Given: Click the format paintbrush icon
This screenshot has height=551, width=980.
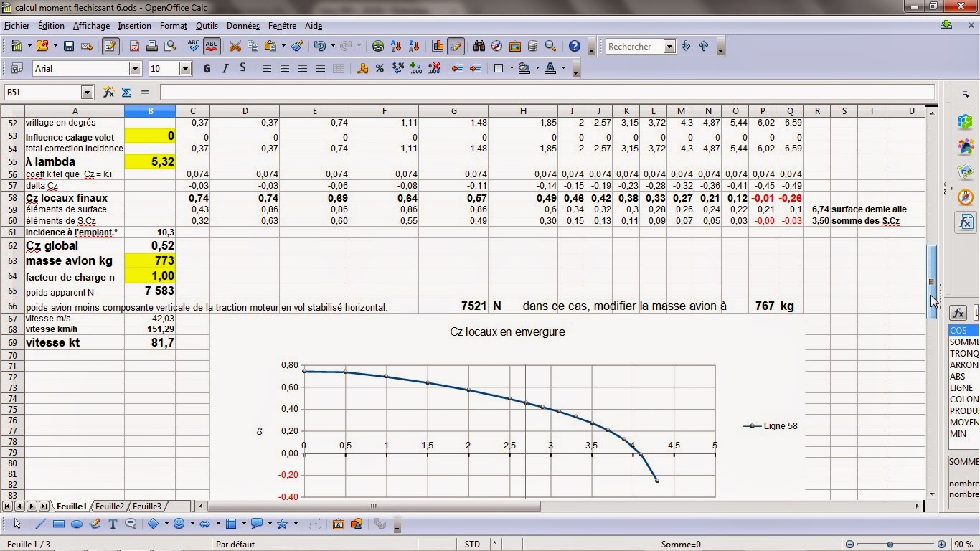Looking at the screenshot, I should [297, 46].
